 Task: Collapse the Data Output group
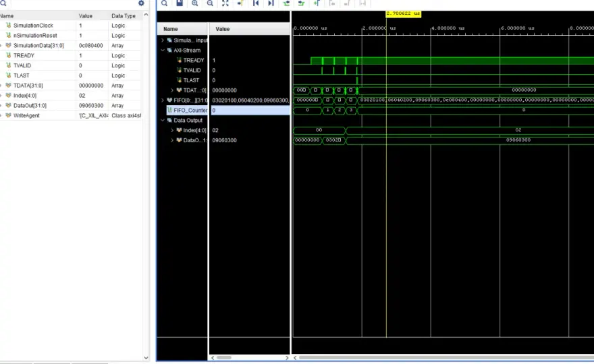(x=163, y=121)
